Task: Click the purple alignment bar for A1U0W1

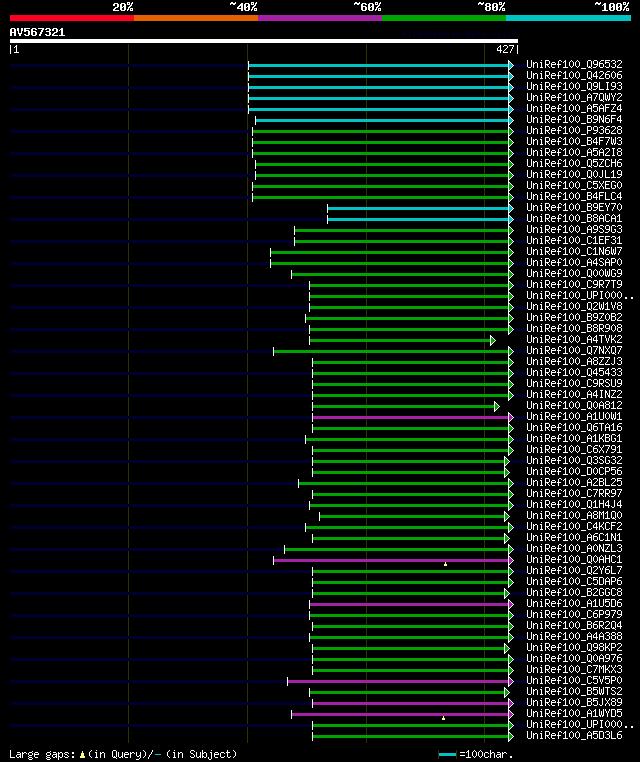Action: 411,417
